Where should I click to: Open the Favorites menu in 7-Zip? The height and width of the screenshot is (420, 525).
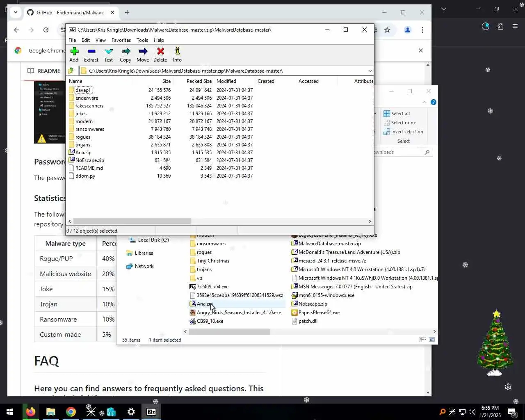coord(121,40)
